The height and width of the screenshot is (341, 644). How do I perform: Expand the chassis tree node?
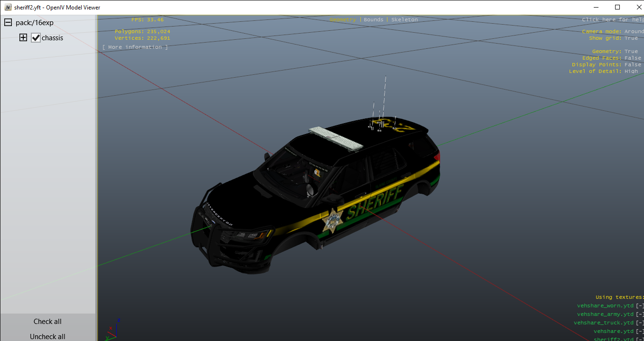click(23, 38)
